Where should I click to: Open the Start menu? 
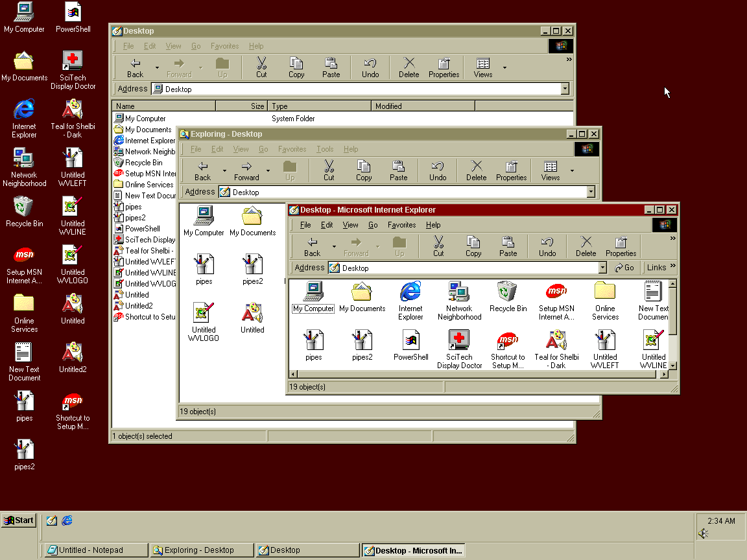click(19, 520)
